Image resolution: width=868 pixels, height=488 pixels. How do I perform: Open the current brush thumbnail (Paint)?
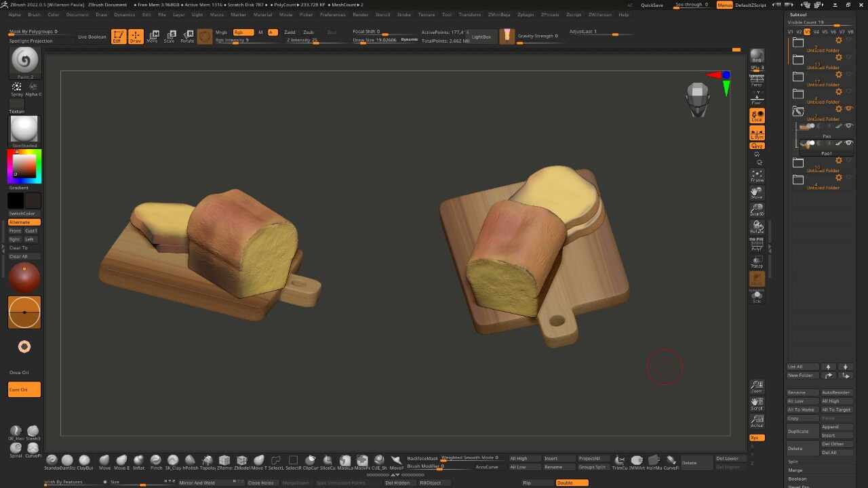pos(25,62)
